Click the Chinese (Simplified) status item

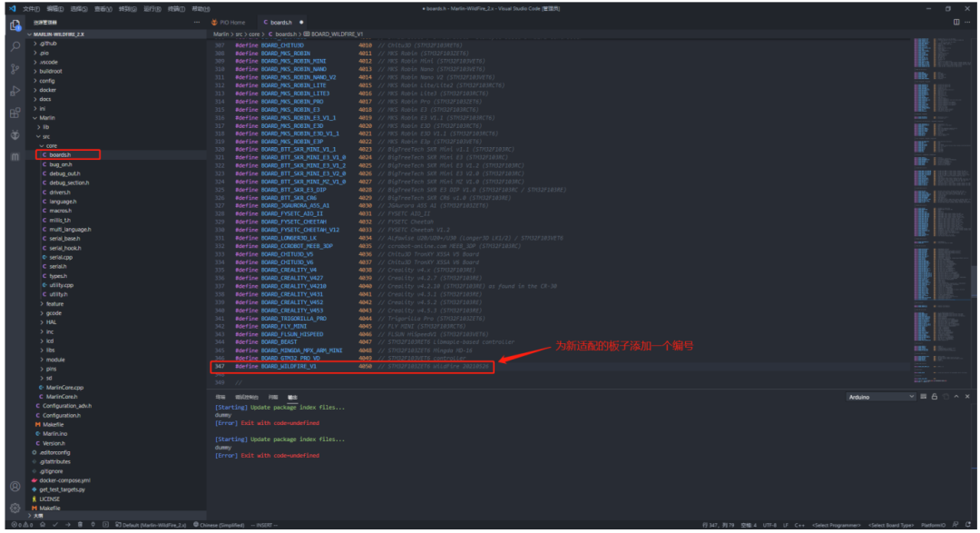pyautogui.click(x=219, y=525)
